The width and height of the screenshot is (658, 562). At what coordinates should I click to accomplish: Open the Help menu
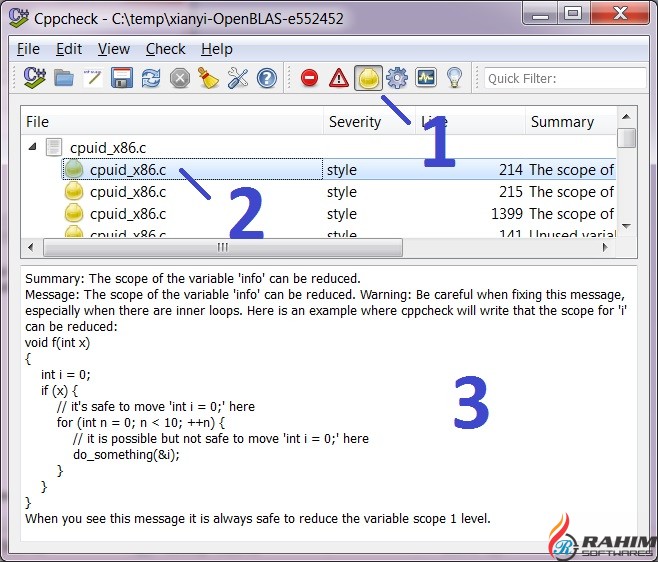click(x=217, y=49)
